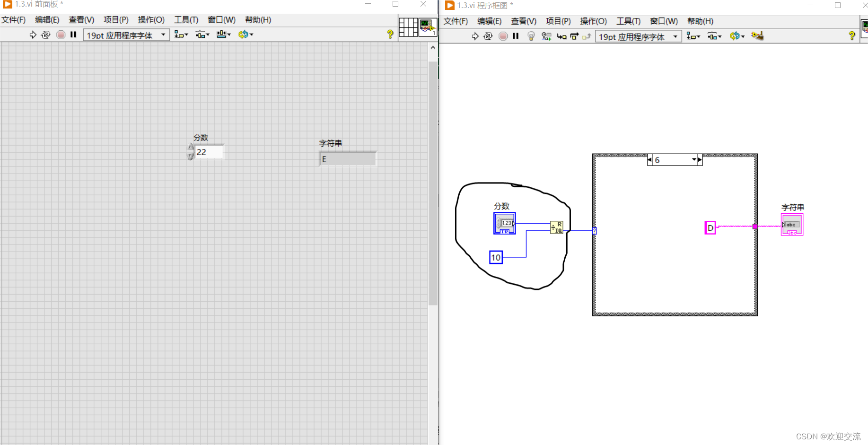
Task: Click Run Continuously in front panel toolbar
Action: 46,35
